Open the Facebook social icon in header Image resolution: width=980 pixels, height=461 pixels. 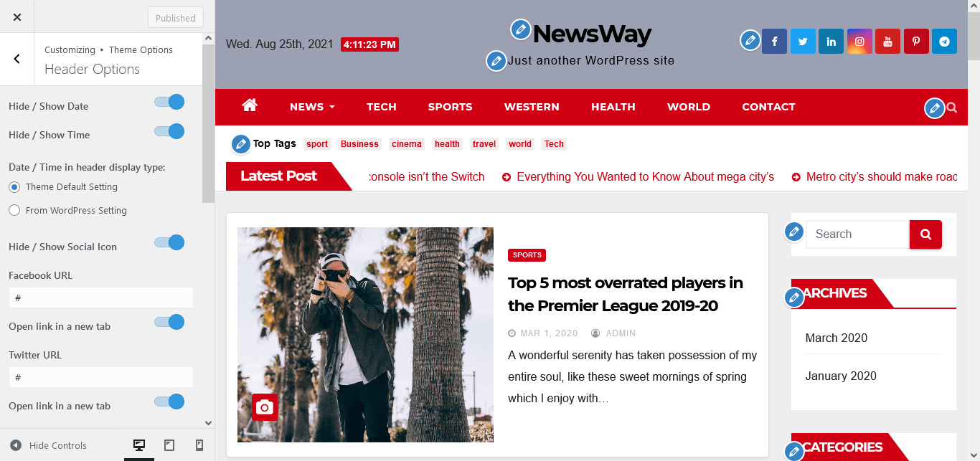pyautogui.click(x=774, y=42)
